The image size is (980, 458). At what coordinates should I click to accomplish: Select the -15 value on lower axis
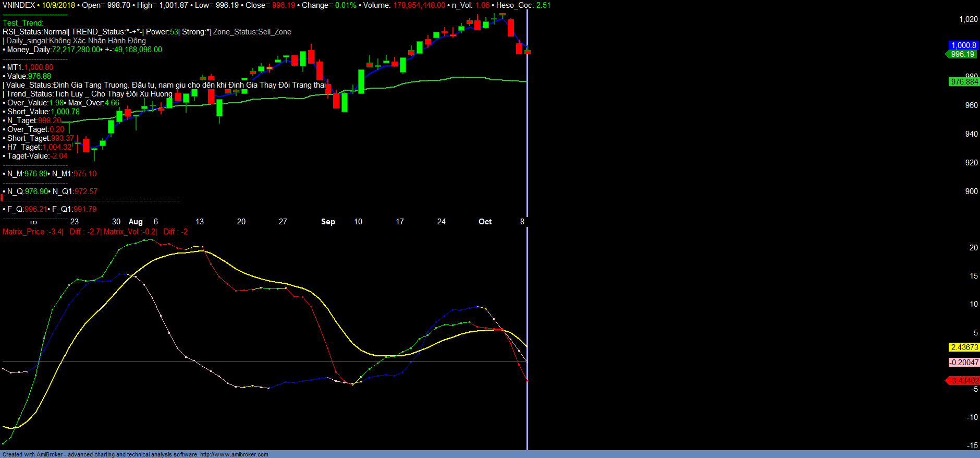click(x=972, y=445)
